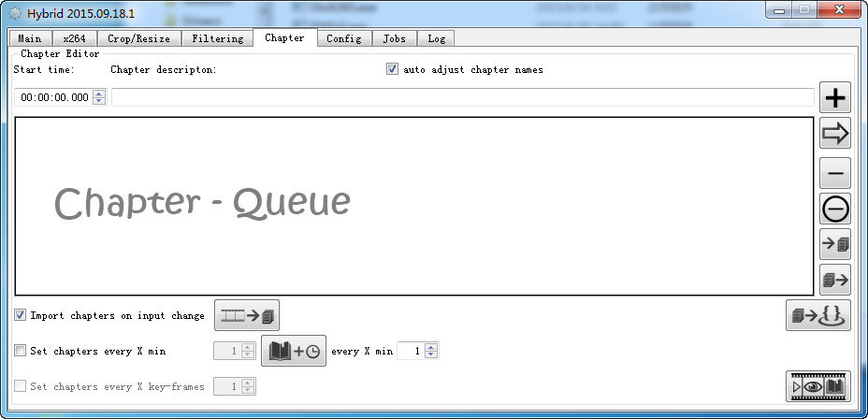Click the Hybrid application title icon
868x419 pixels.
point(15,13)
